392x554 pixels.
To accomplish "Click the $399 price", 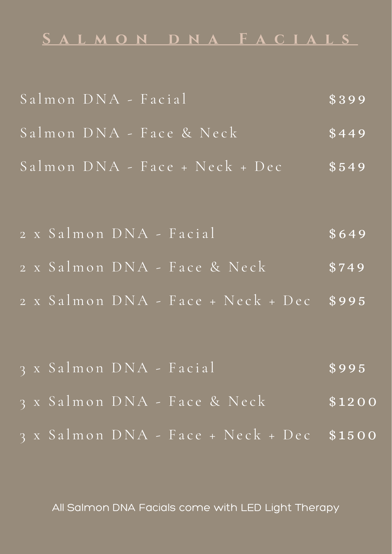I will click(347, 100).
